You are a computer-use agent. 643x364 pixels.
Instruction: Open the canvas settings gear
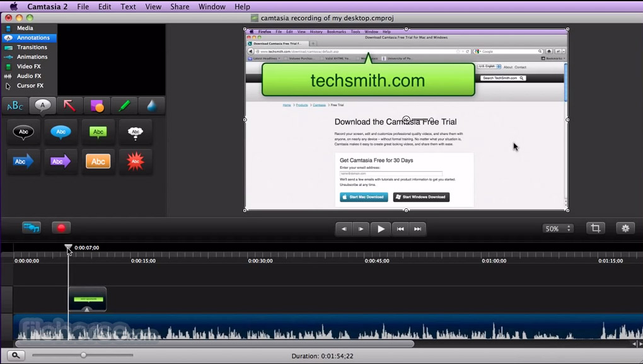pos(625,228)
